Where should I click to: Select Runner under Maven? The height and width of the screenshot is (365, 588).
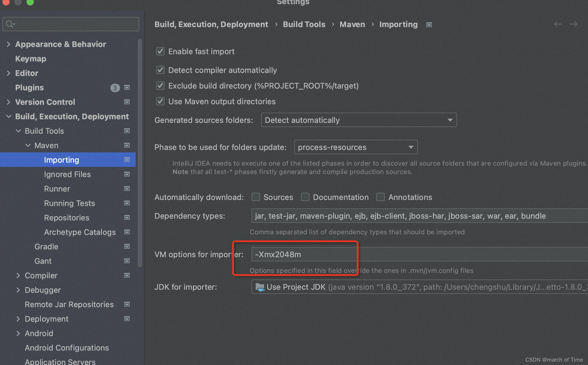point(57,189)
